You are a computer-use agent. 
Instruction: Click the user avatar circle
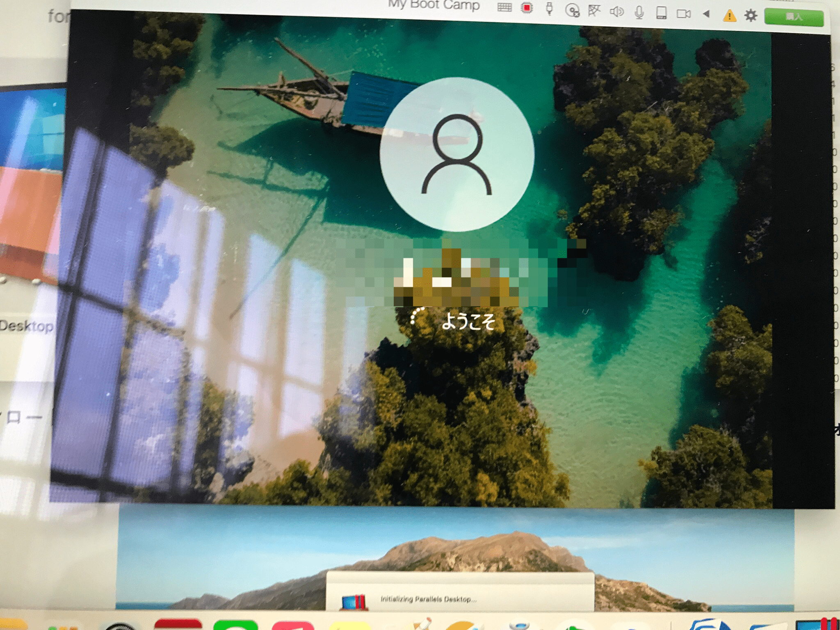[x=457, y=154]
